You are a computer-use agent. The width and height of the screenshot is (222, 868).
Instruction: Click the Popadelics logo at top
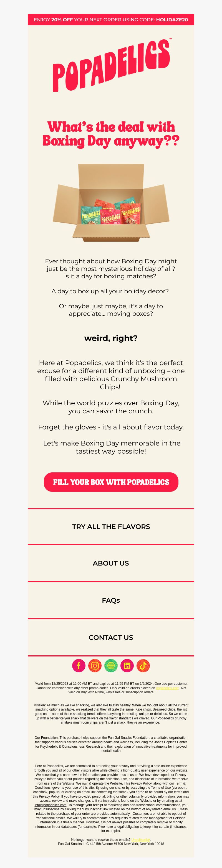coord(112,65)
